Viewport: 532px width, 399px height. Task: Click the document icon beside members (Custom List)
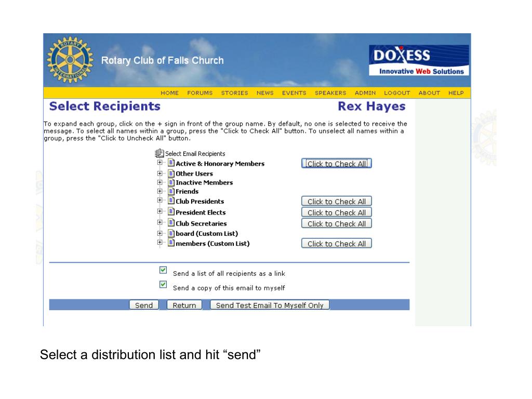[x=171, y=243]
